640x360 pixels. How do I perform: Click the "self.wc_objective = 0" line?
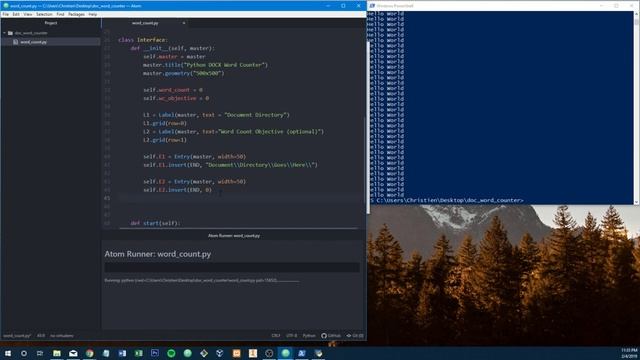(176, 98)
